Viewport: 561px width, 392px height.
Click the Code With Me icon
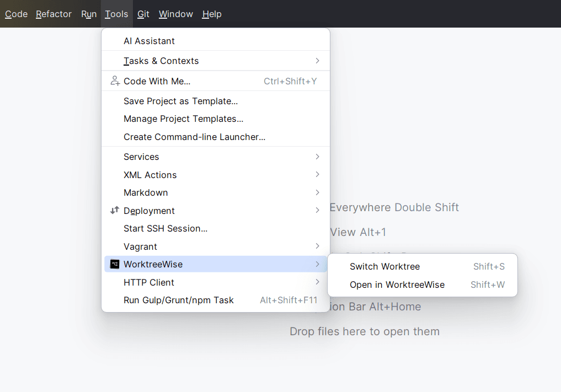tap(115, 80)
